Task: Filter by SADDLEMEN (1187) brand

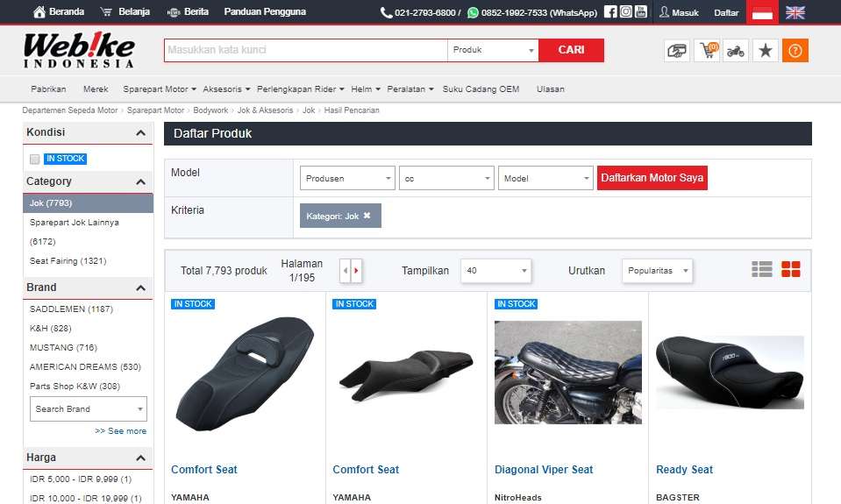Action: coord(71,309)
